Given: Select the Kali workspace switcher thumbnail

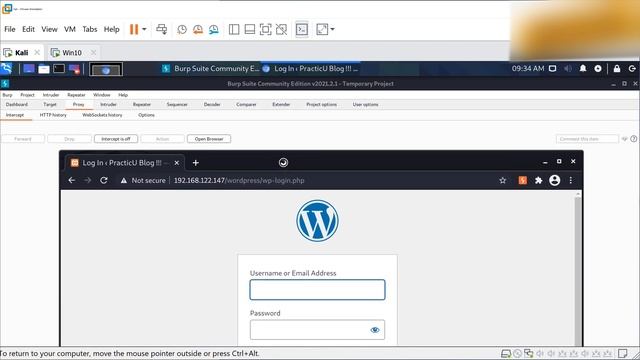Looking at the screenshot, I should click(x=106, y=69).
